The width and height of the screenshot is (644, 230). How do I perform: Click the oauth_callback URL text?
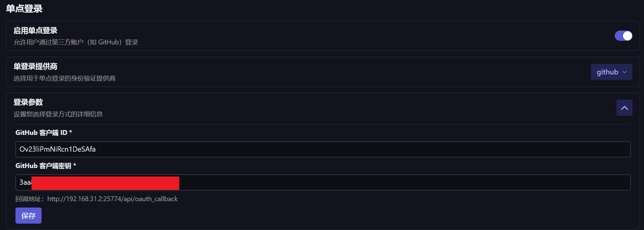[x=112, y=199]
